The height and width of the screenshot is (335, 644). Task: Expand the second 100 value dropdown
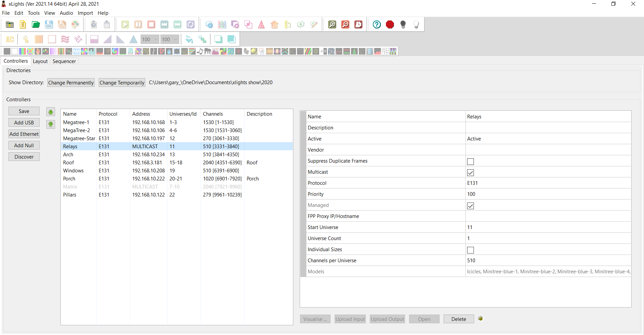coord(175,39)
